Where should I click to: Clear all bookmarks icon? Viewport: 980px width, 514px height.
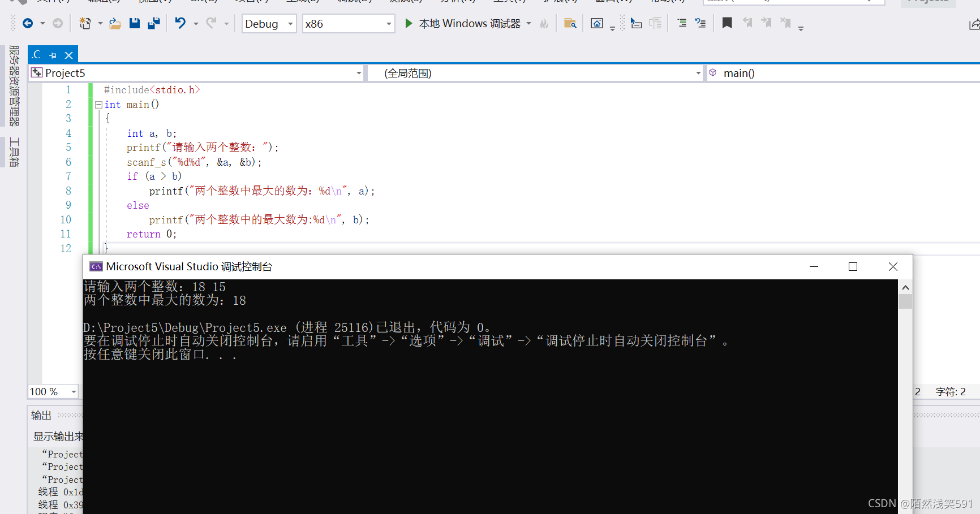[x=786, y=23]
